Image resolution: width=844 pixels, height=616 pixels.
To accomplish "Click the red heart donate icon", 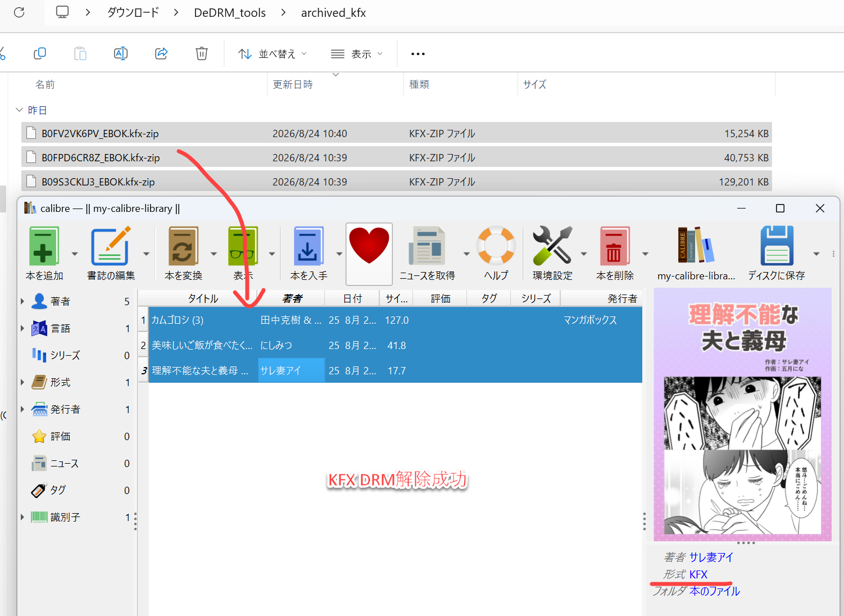I will tap(369, 246).
